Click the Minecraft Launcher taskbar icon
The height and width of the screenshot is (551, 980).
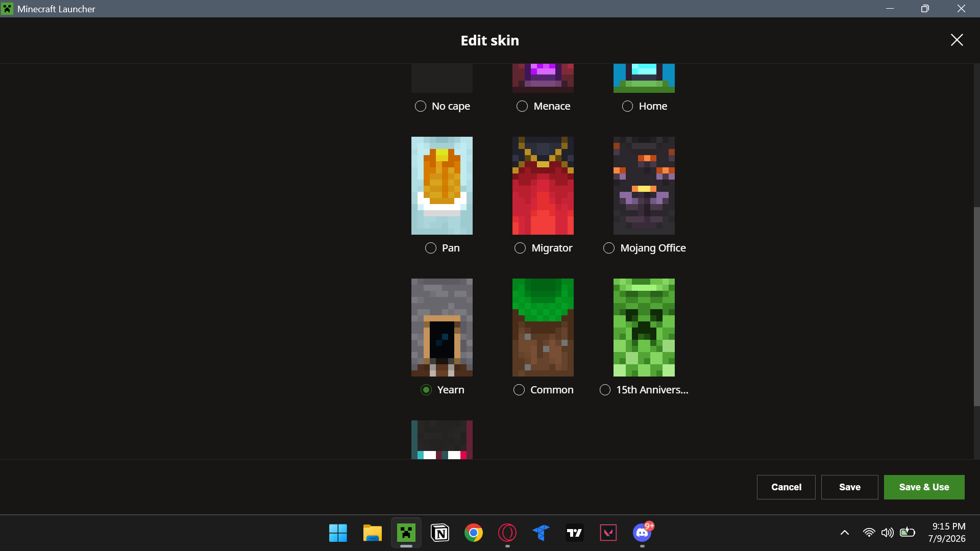[406, 533]
